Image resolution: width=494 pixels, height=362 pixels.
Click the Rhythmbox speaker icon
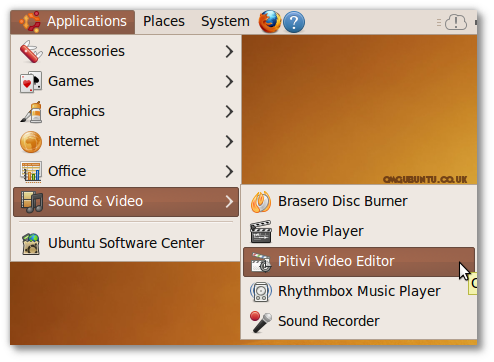[261, 292]
